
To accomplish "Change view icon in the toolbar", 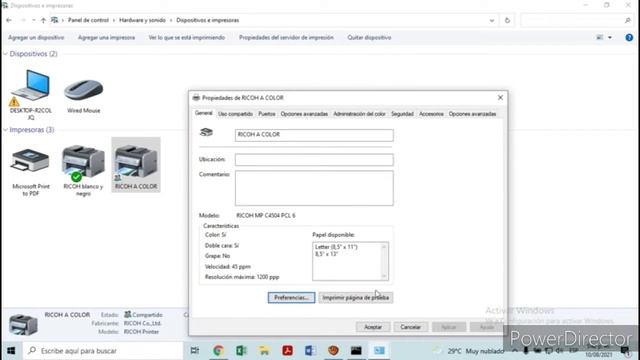I will tap(600, 38).
